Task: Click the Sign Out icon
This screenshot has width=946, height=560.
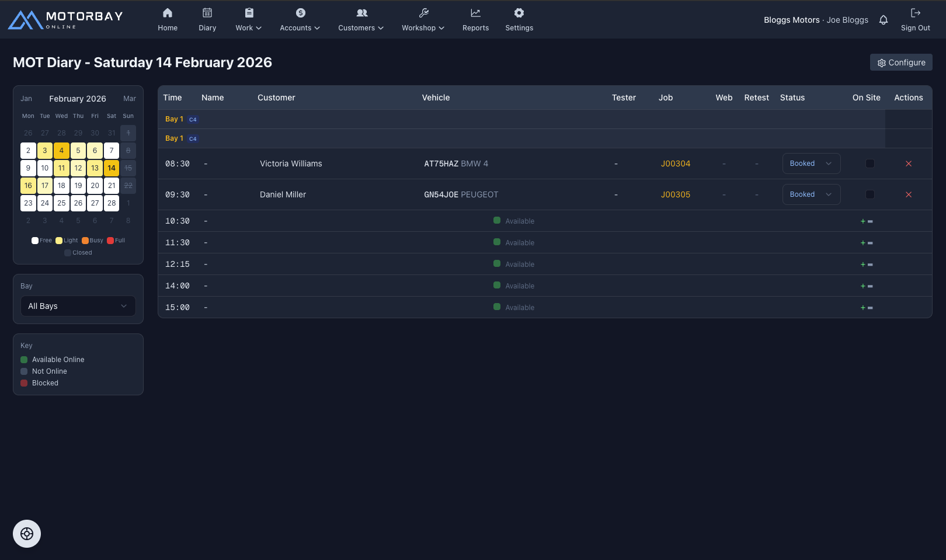Action: coord(915,12)
